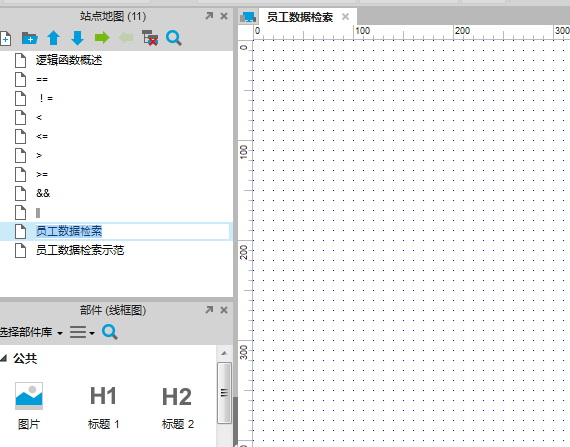Viewport: 570px width, 447px height.
Task: Add a new page in sitemap
Action: click(5, 38)
